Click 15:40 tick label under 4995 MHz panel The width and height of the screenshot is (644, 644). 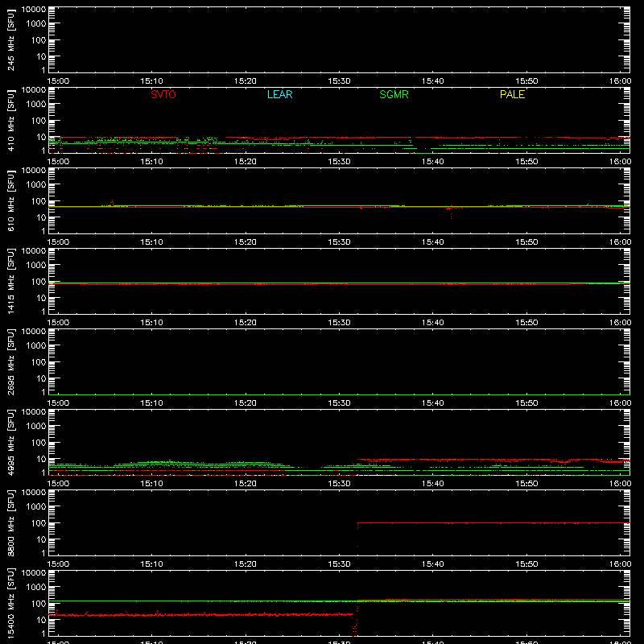click(x=433, y=484)
